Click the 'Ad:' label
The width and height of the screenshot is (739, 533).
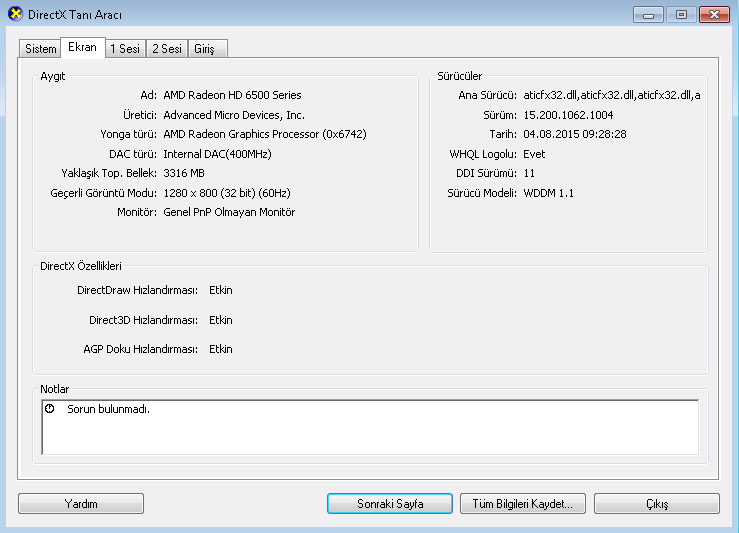pos(148,95)
